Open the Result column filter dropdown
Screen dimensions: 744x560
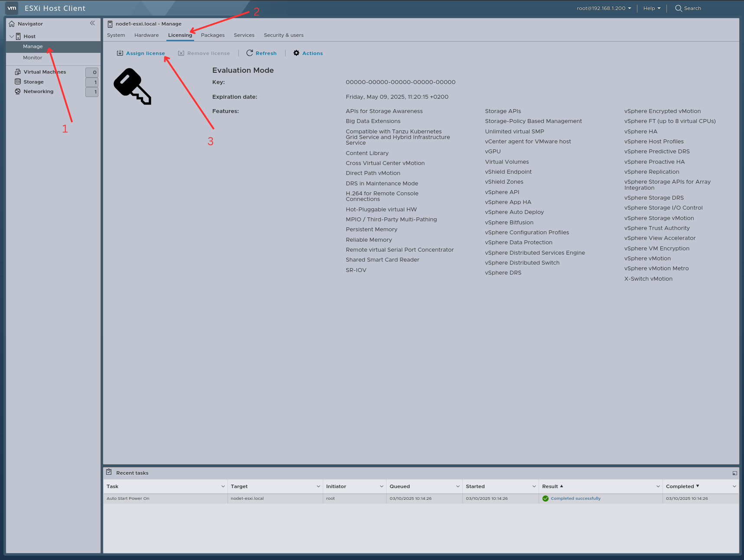point(658,486)
